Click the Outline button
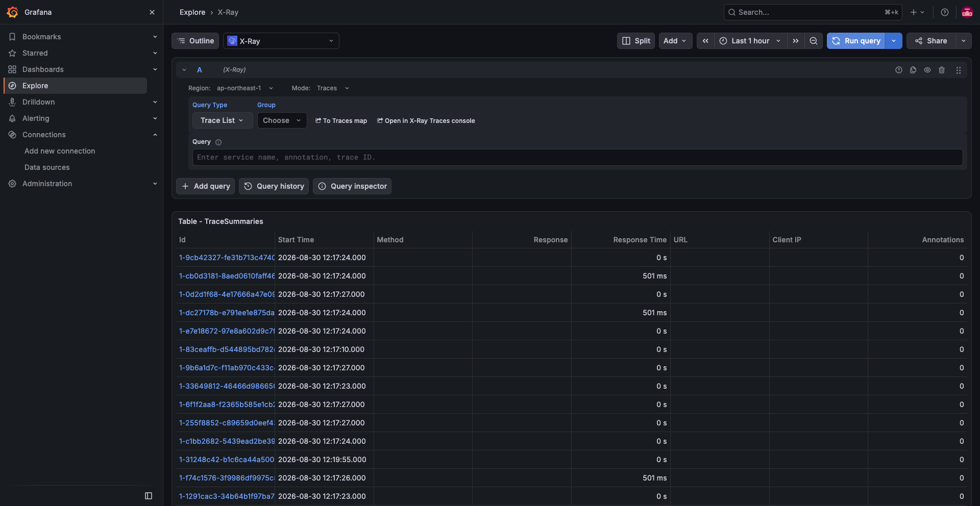Image resolution: width=980 pixels, height=506 pixels. [195, 41]
